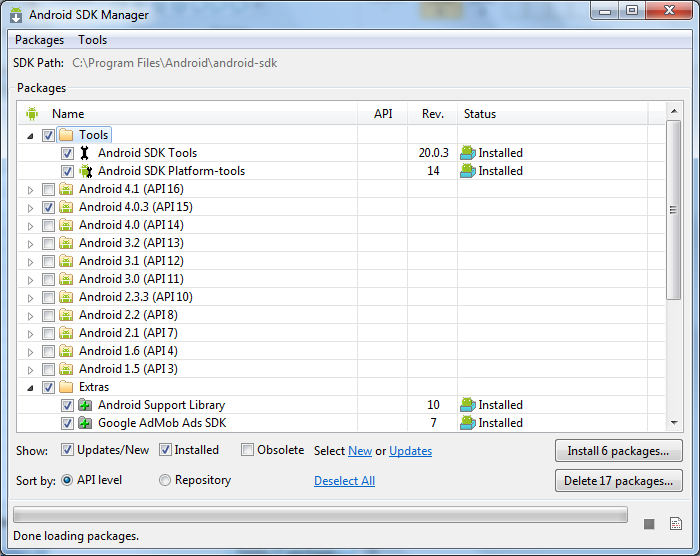
Task: Click Android 3.1 (API 12) package icon
Action: 66,261
